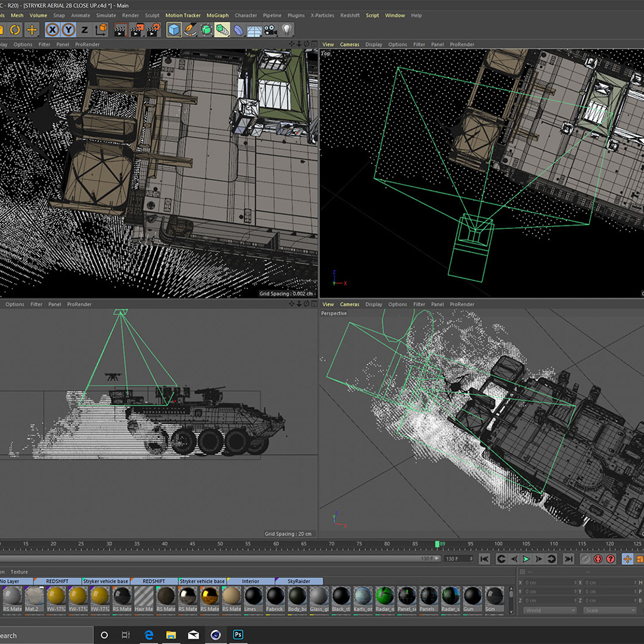Open the Volume menu

[x=38, y=15]
